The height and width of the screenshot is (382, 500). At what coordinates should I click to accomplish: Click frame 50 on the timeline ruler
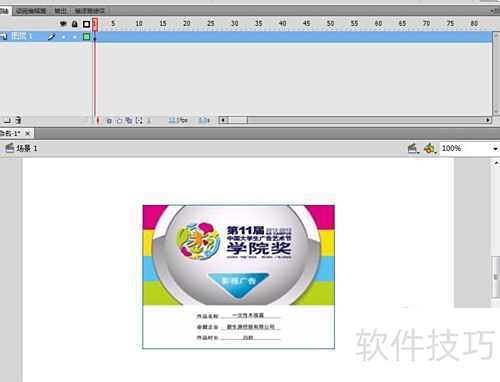click(x=330, y=24)
